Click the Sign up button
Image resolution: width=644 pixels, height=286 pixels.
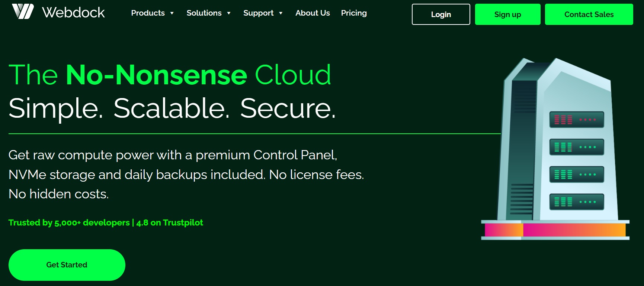pos(507,14)
